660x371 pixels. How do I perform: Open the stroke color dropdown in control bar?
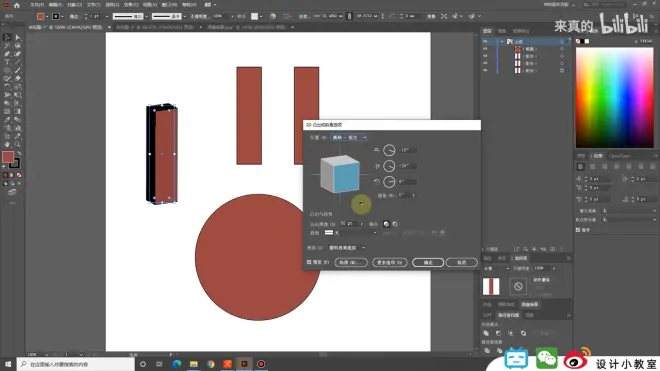point(62,16)
